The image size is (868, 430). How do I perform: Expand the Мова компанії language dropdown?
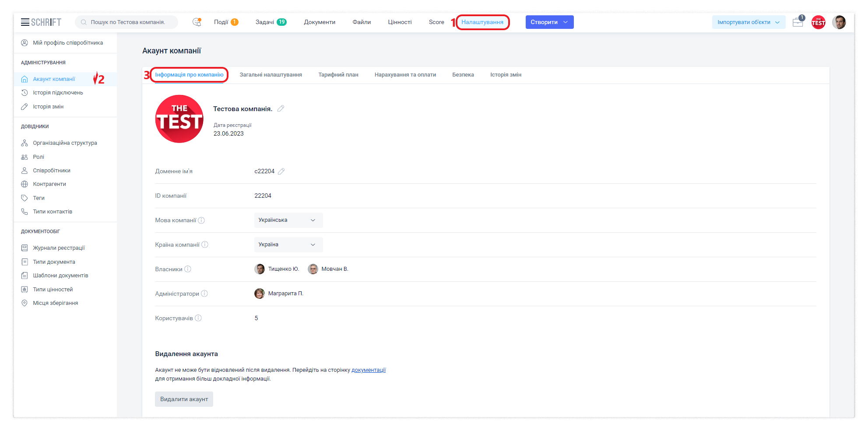(288, 220)
